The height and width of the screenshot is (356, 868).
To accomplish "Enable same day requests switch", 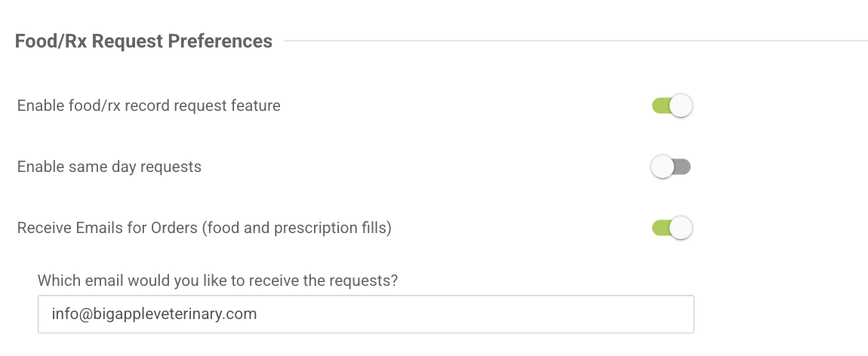I will click(x=672, y=167).
